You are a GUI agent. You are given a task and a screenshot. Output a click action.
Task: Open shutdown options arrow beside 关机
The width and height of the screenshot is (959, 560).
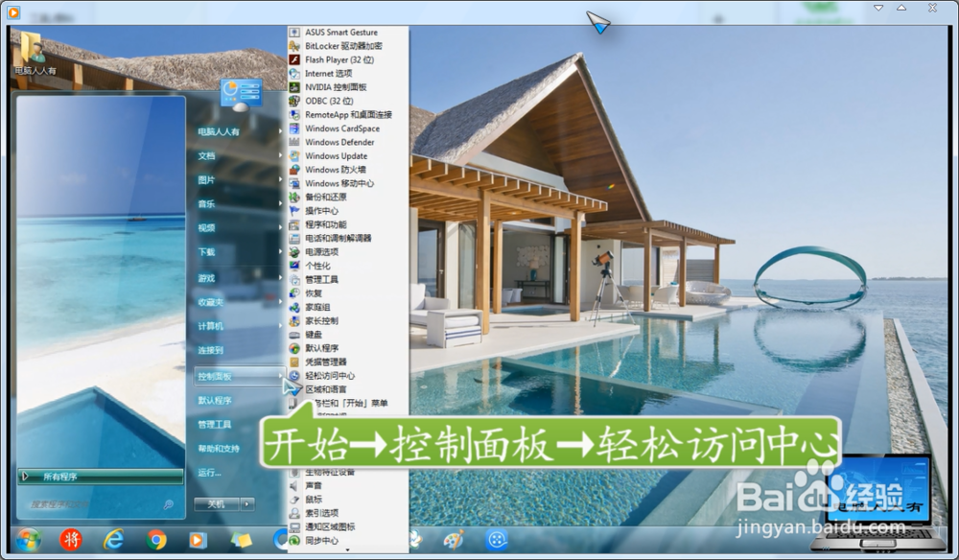247,503
